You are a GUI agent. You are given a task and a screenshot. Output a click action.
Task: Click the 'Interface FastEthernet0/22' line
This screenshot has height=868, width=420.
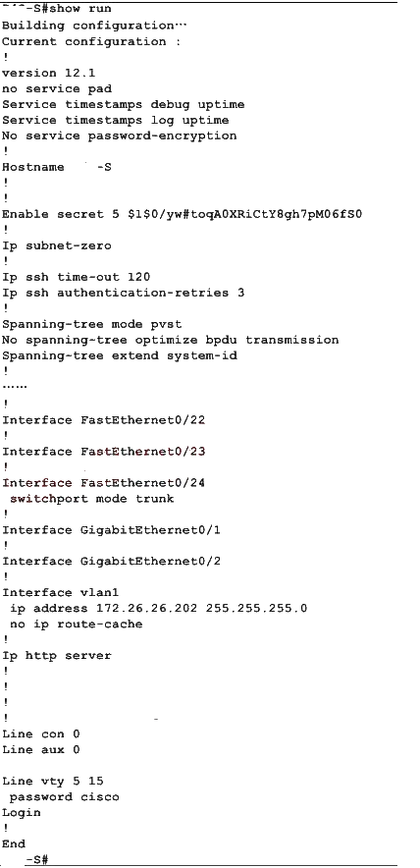point(103,420)
